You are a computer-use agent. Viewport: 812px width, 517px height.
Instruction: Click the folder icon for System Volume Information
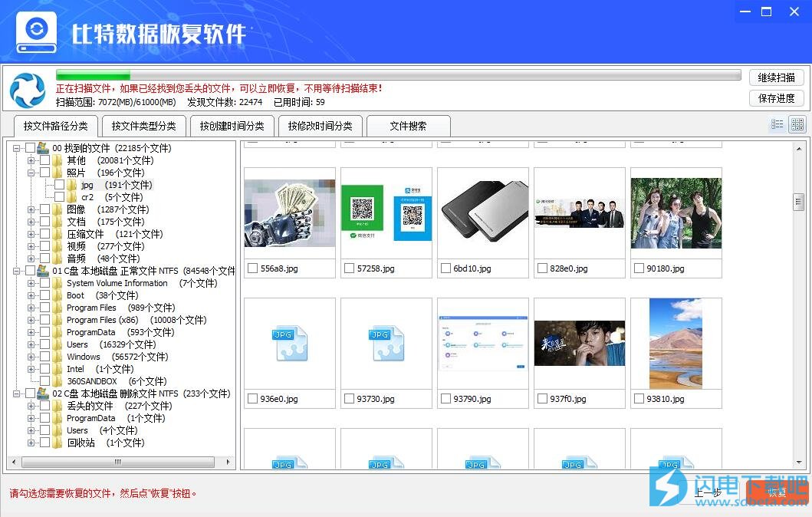click(x=58, y=283)
